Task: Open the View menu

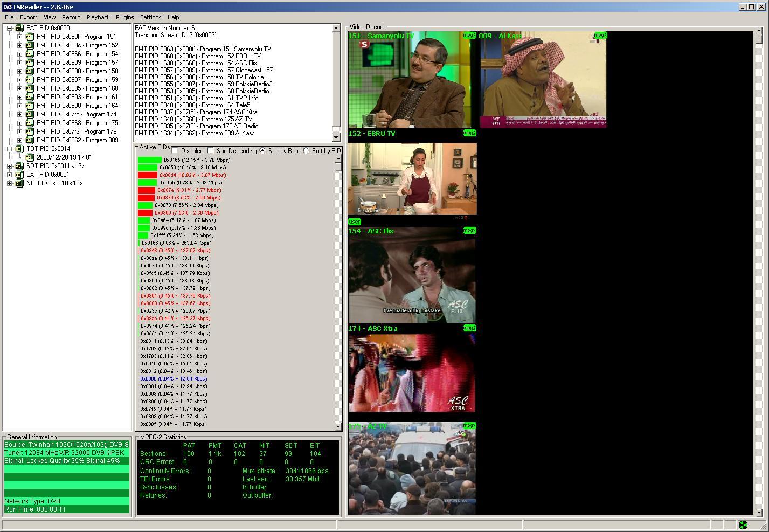Action: tap(50, 17)
